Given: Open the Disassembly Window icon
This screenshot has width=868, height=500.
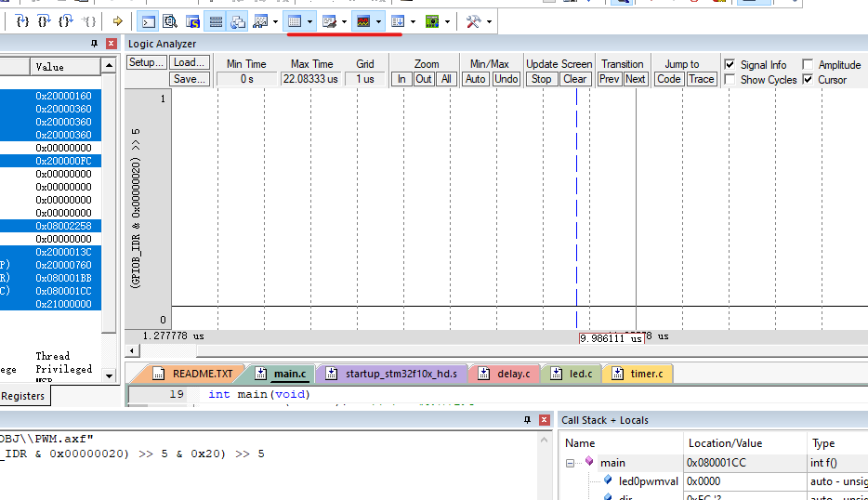Looking at the screenshot, I should coord(170,21).
